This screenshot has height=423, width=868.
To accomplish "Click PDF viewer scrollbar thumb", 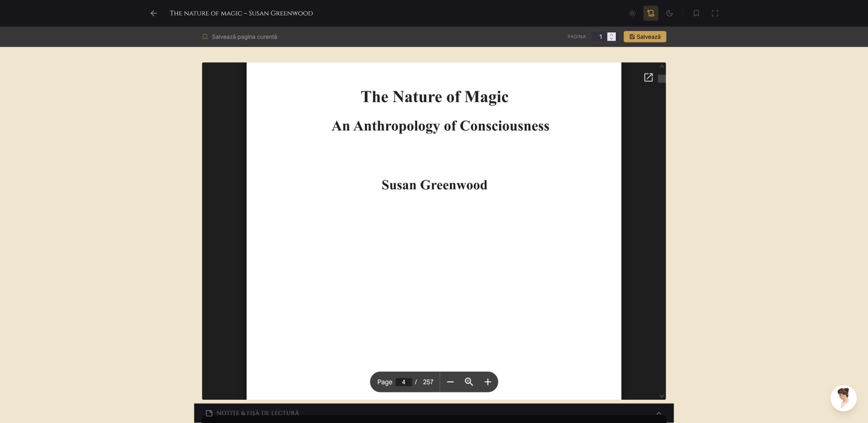I will click(662, 78).
